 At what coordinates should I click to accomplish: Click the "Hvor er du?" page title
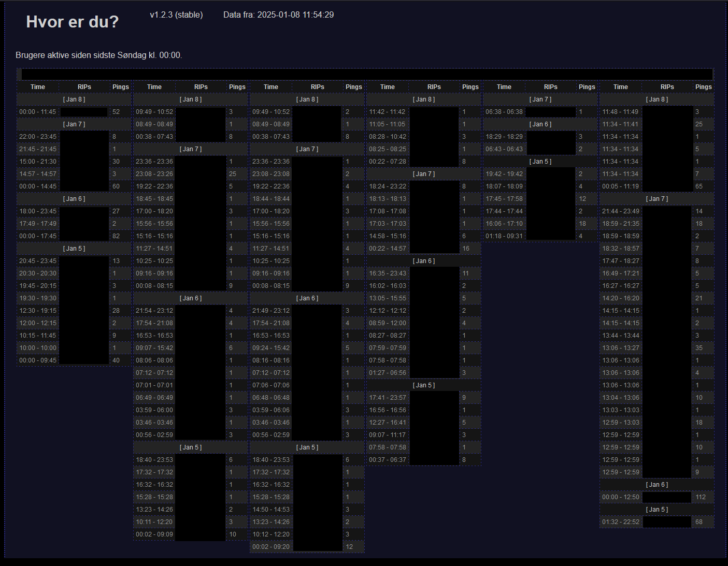72,21
